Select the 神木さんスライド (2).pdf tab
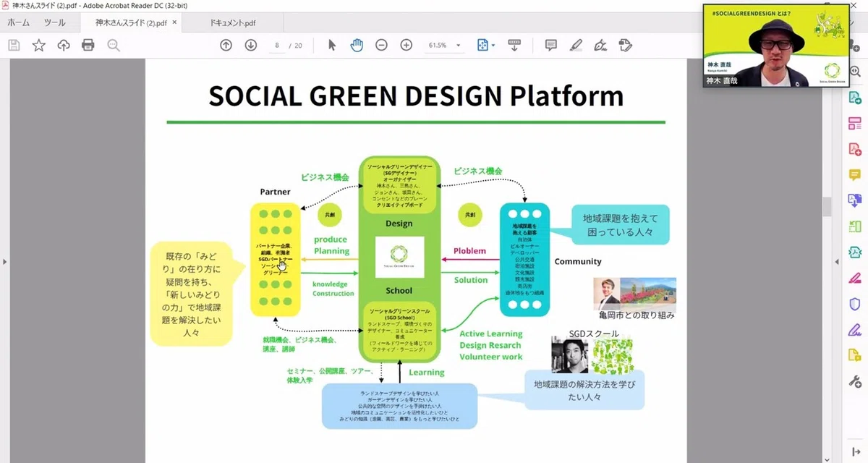 point(131,22)
